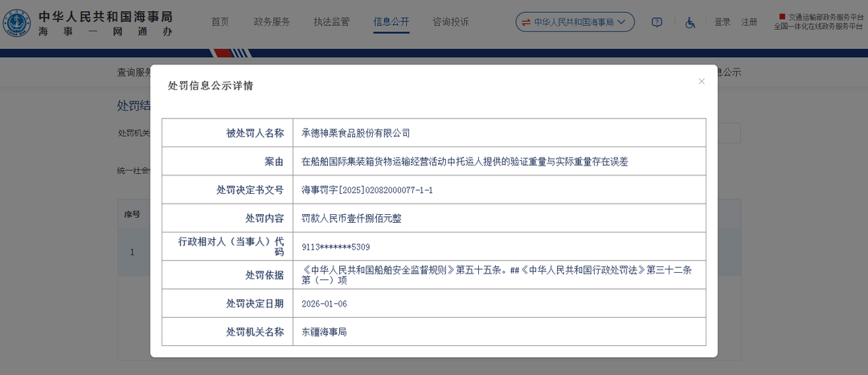Open the help question mark icon
Image resolution: width=868 pixels, height=375 pixels.
pos(657,23)
